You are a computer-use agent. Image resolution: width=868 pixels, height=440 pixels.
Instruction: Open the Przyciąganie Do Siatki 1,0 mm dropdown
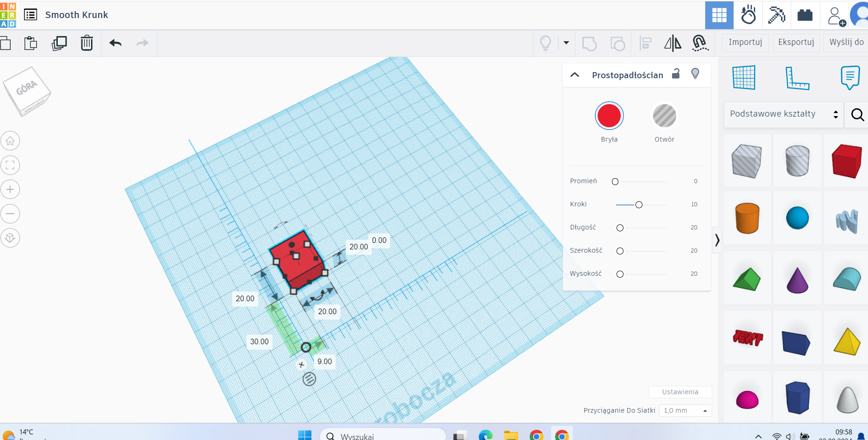(x=685, y=410)
